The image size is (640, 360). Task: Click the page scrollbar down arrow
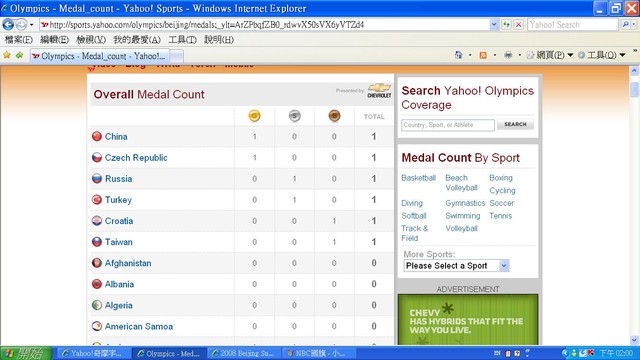point(634,340)
